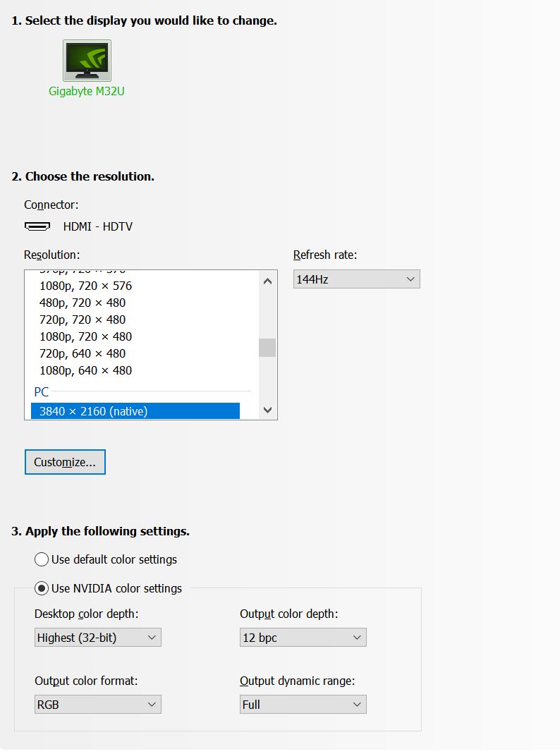Screen dimensions: 560x754
Task: Select the Gigabyte M32U display icon
Action: point(87,61)
